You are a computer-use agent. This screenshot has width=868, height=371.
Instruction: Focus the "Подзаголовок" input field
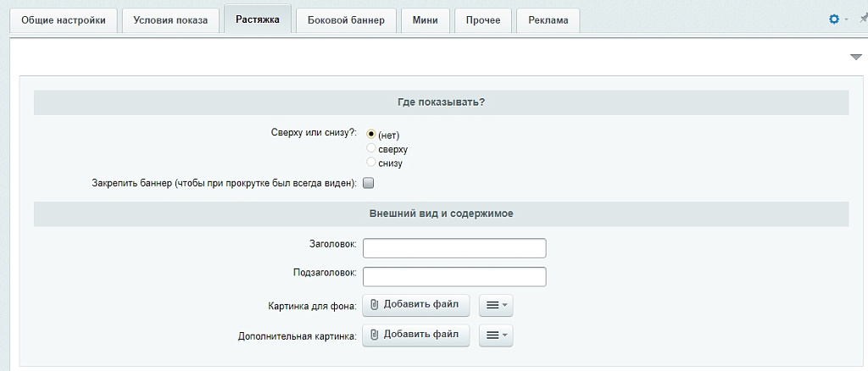click(454, 277)
